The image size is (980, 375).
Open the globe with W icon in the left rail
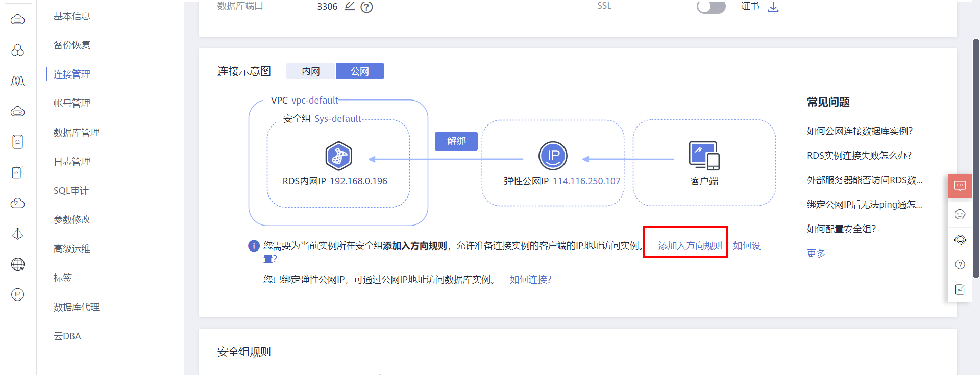(18, 264)
